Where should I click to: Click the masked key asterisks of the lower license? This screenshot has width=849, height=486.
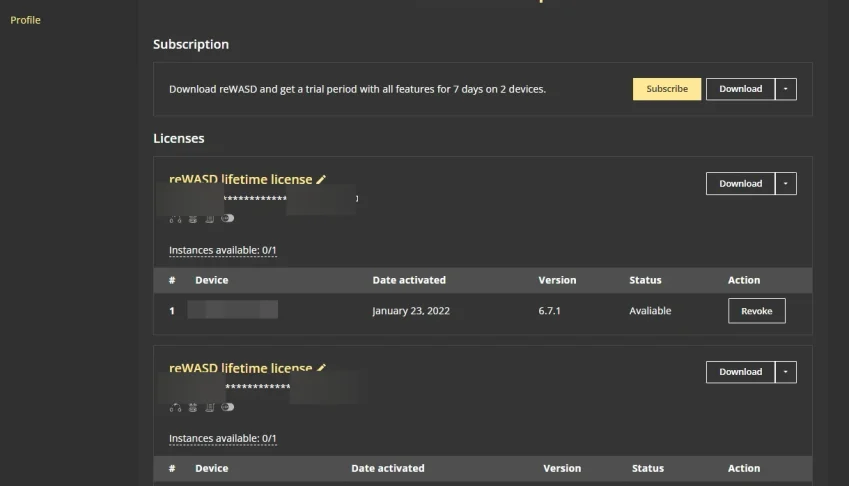(x=258, y=386)
